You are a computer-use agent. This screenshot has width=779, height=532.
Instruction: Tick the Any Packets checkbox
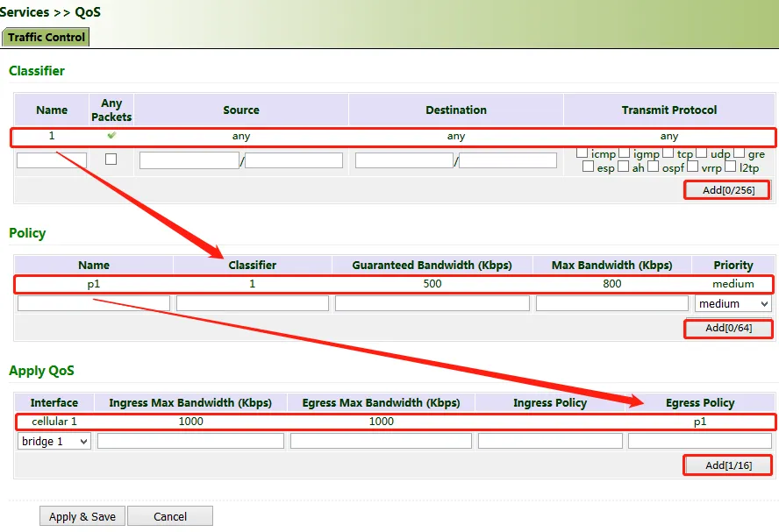point(111,159)
